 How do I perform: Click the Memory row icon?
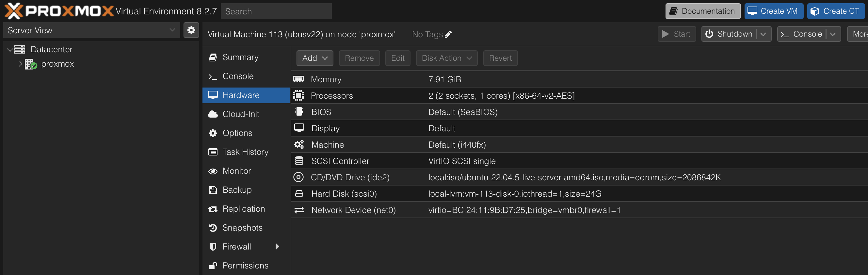point(298,79)
